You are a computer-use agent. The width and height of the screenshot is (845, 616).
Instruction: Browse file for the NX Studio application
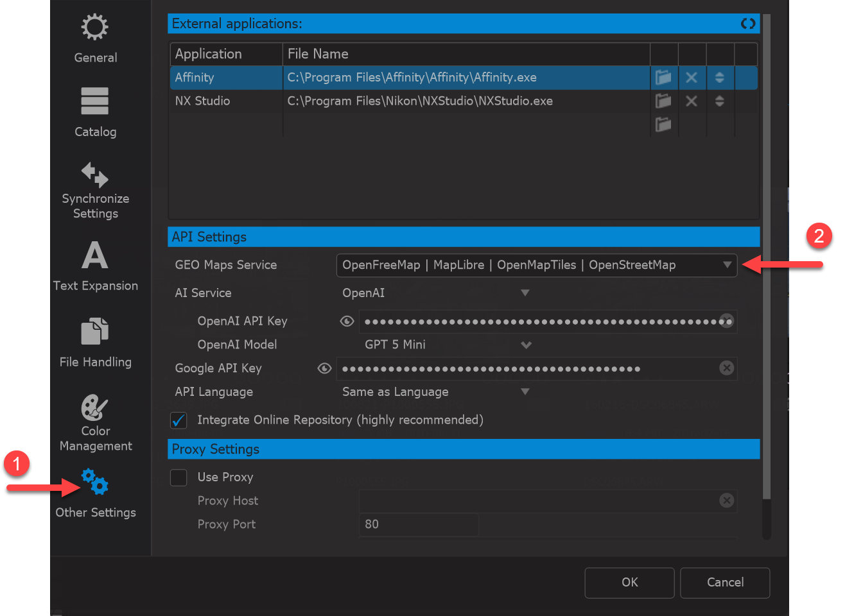663,101
